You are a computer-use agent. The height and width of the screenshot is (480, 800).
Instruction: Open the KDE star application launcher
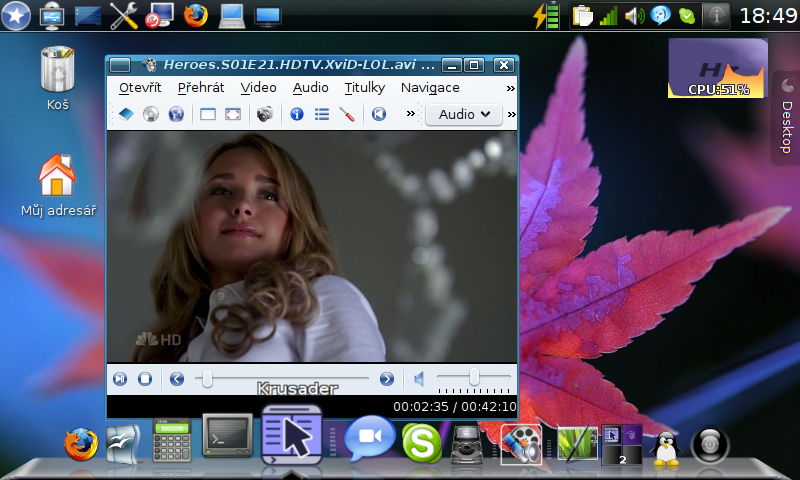(x=16, y=15)
